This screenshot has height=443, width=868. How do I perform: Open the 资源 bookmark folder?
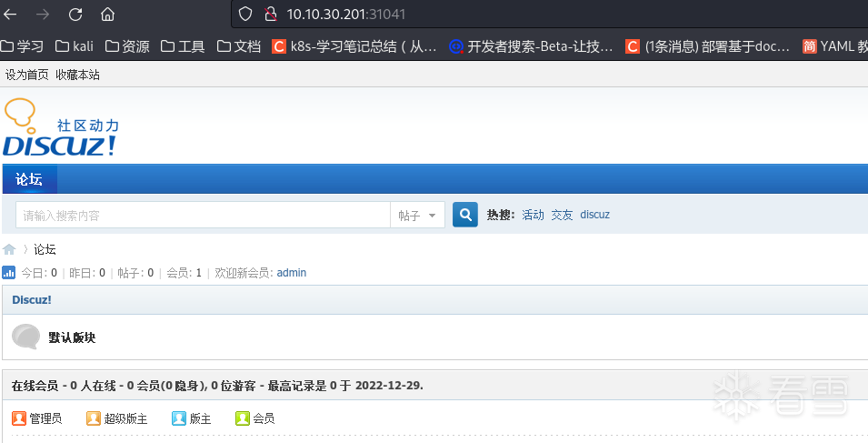(x=127, y=46)
